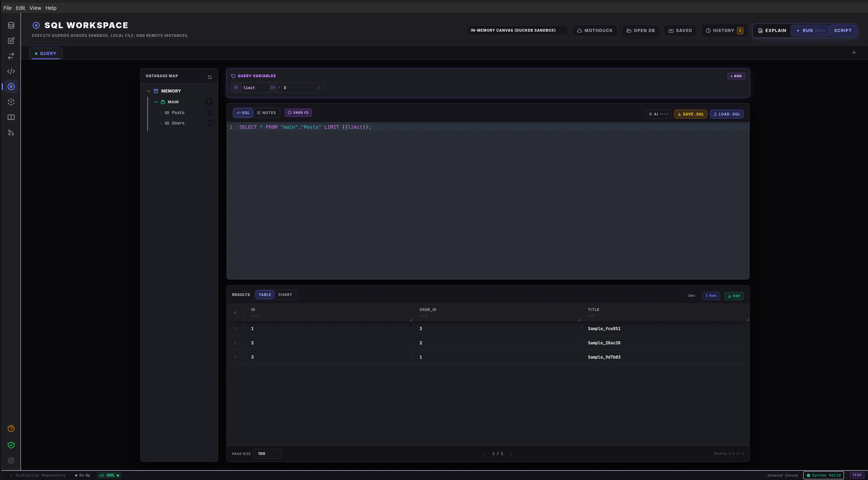The width and height of the screenshot is (868, 480).
Task: Open the transfer arrows icon in the sidebar
Action: click(11, 56)
